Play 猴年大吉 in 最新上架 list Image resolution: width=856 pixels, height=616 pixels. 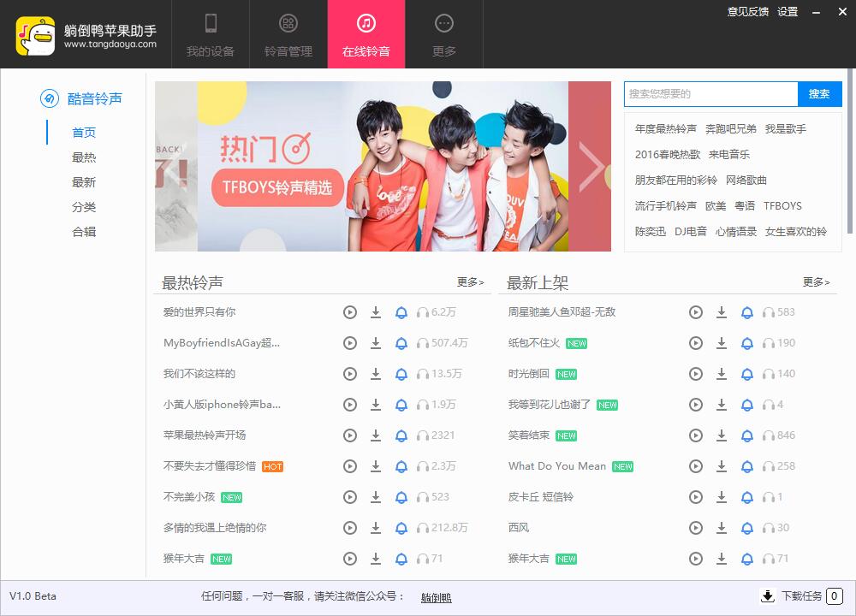click(695, 559)
